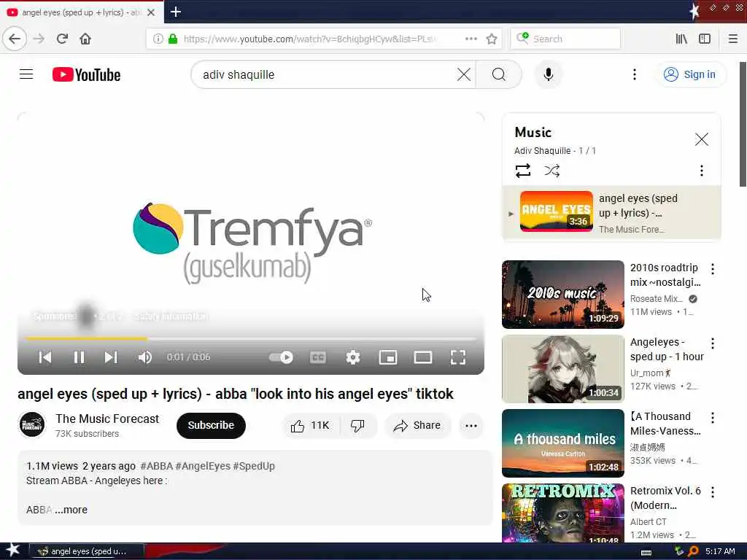Viewport: 747px width, 560px height.
Task: Expand description with ...more
Action: click(71, 510)
